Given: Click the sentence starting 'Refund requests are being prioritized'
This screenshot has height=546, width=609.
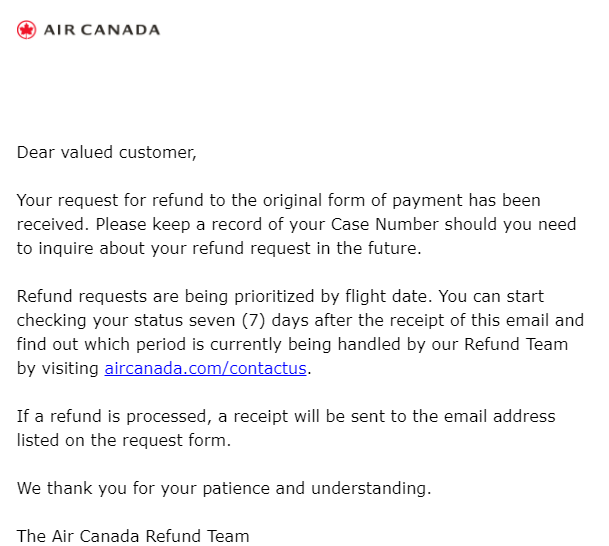Looking at the screenshot, I should (224, 296).
